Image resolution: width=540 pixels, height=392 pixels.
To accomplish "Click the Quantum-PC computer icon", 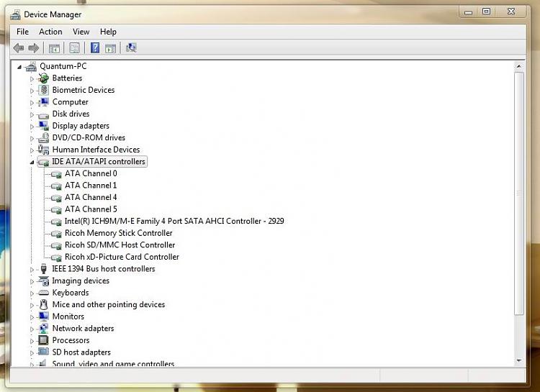I will point(31,66).
